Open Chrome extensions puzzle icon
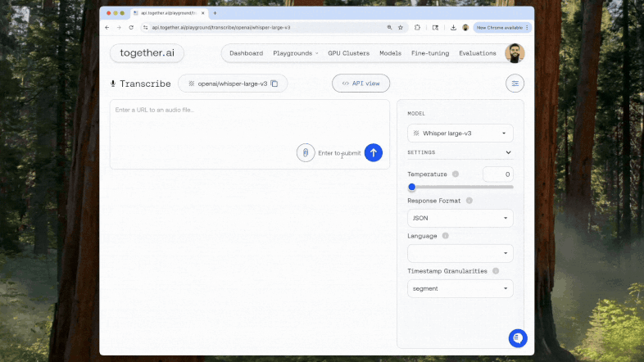 click(417, 28)
